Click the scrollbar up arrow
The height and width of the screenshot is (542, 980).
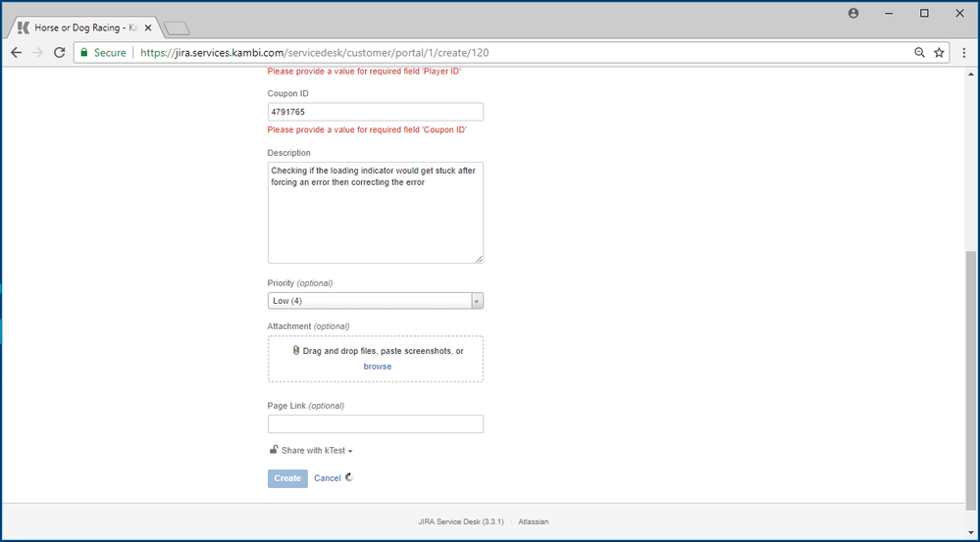click(x=972, y=74)
